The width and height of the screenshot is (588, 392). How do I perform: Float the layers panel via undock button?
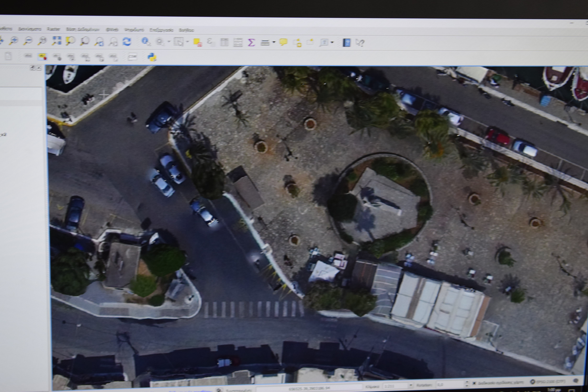pyautogui.click(x=32, y=68)
